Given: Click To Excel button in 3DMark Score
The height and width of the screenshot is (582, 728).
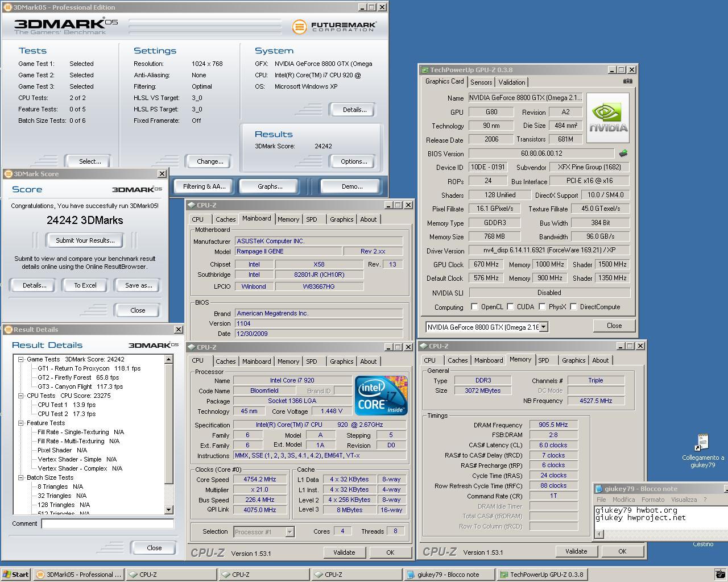Looking at the screenshot, I should pyautogui.click(x=85, y=285).
